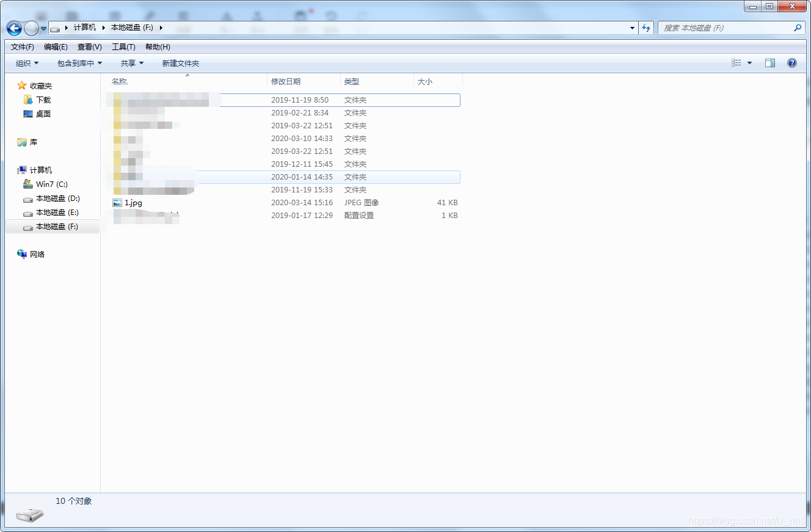This screenshot has width=811, height=532.
Task: Click the drive icon in address bar
Action: 55,28
